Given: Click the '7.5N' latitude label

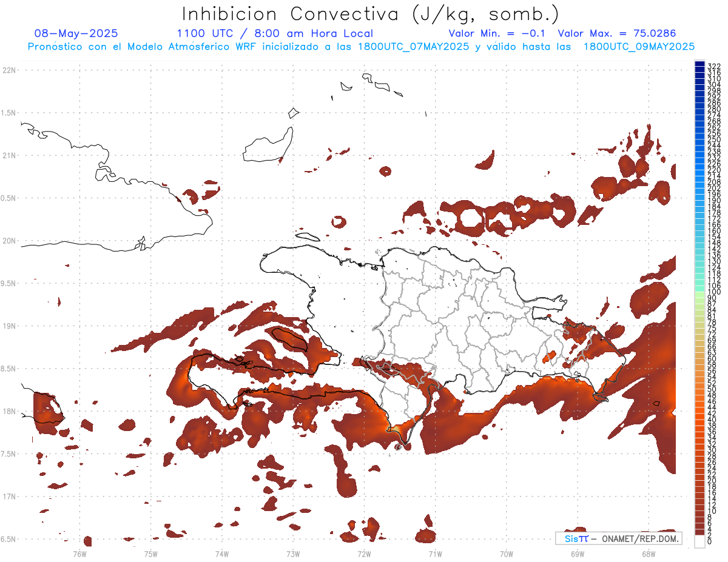Looking at the screenshot, I should click(x=9, y=454).
